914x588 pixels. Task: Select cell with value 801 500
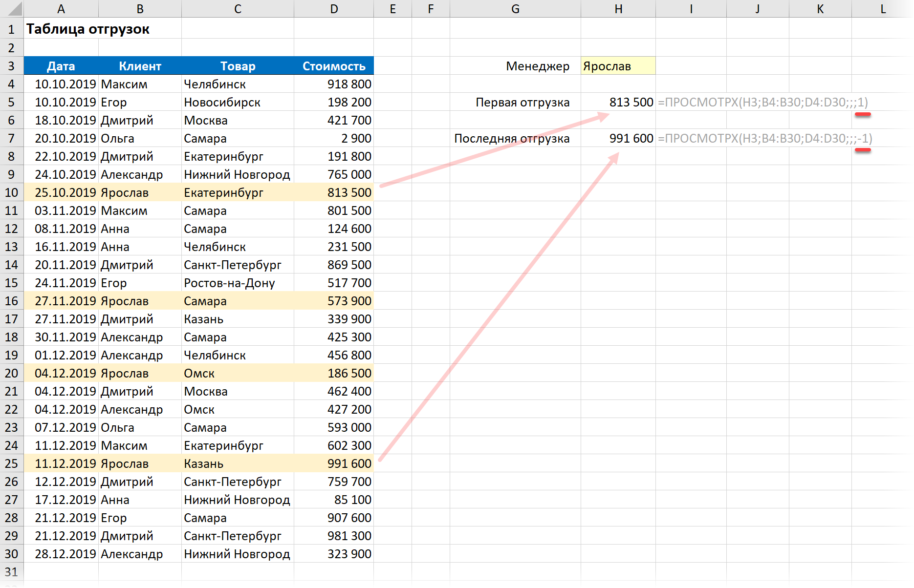pos(334,210)
